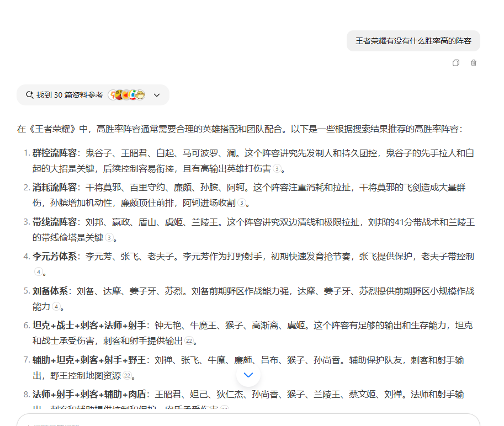Click the bold heading 李元芳体系
The image size is (504, 426).
pos(54,257)
